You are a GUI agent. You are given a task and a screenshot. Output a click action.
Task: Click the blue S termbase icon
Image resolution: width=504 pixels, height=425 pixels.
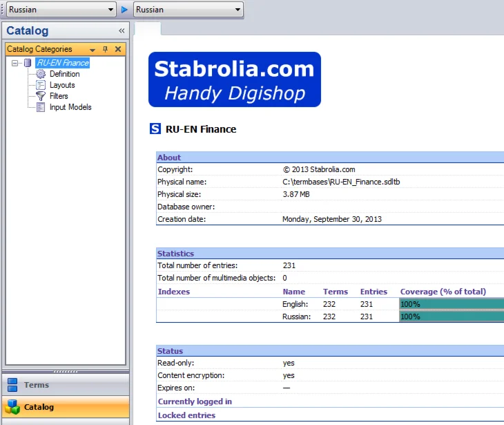[x=155, y=129]
